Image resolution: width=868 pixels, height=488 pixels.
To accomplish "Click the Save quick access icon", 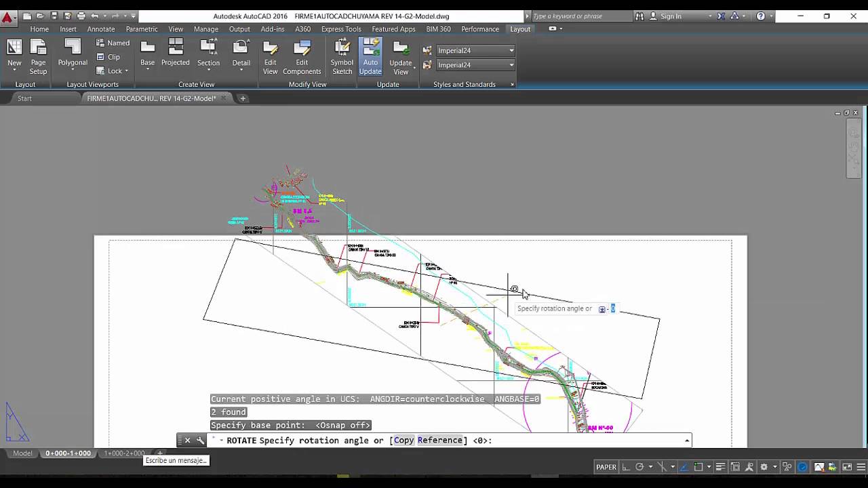I will (54, 16).
